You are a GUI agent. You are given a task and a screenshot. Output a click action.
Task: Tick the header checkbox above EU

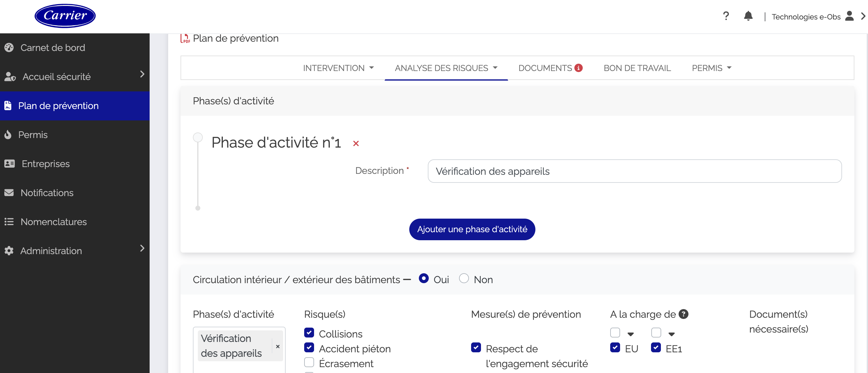[615, 333]
